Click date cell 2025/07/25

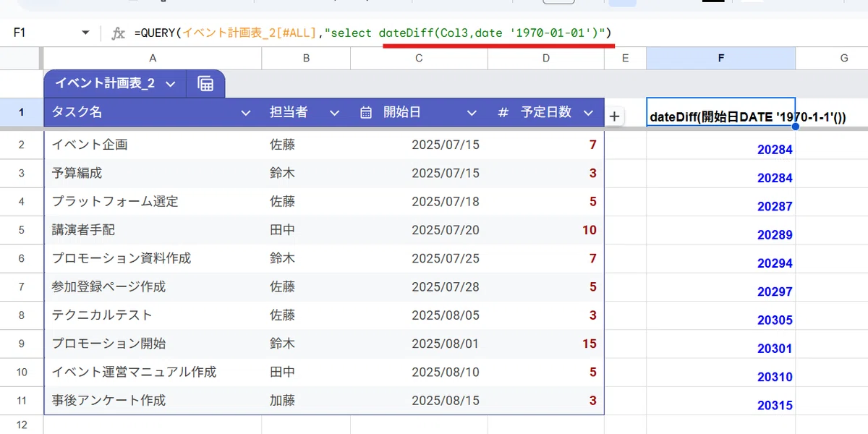[x=419, y=258]
